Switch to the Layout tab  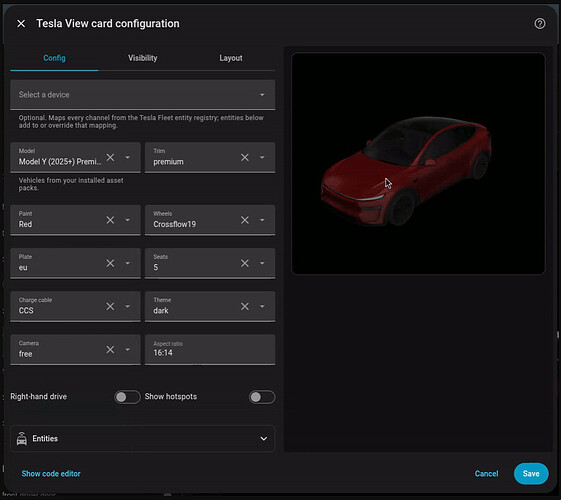tap(231, 58)
